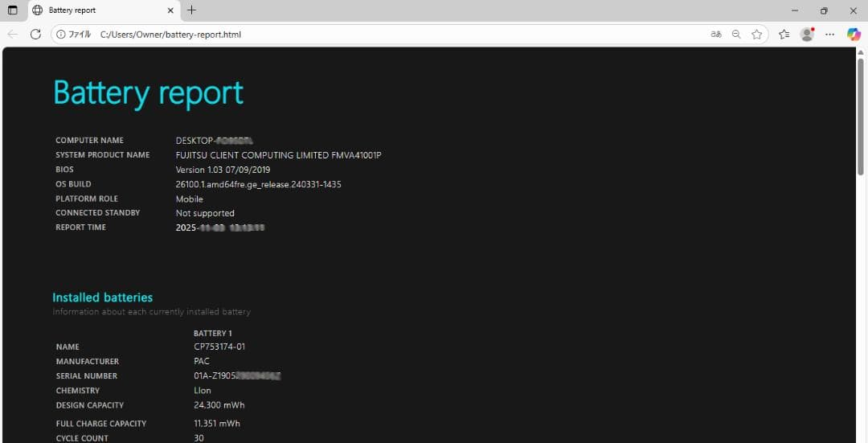Click the design capacity value 24,300 mWh
This screenshot has width=868, height=443.
[x=219, y=405]
